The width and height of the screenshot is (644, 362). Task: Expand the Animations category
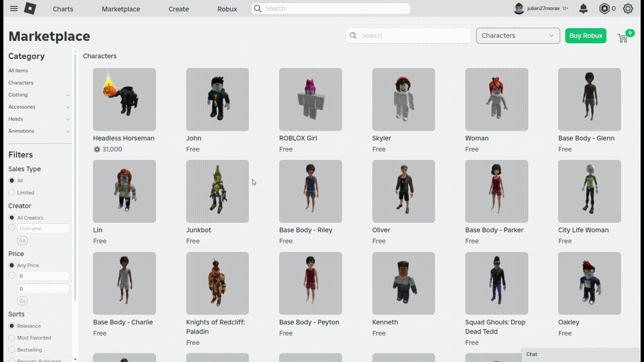point(68,131)
